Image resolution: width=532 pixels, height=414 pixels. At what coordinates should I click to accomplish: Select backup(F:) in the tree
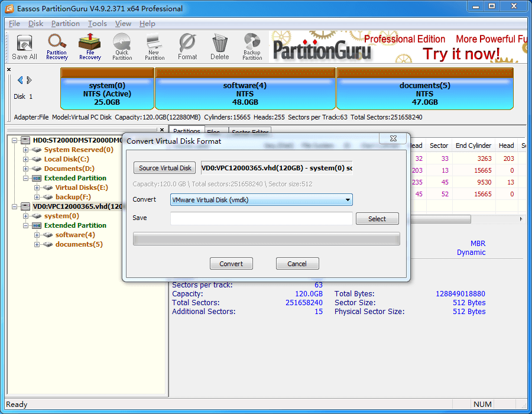coord(73,197)
